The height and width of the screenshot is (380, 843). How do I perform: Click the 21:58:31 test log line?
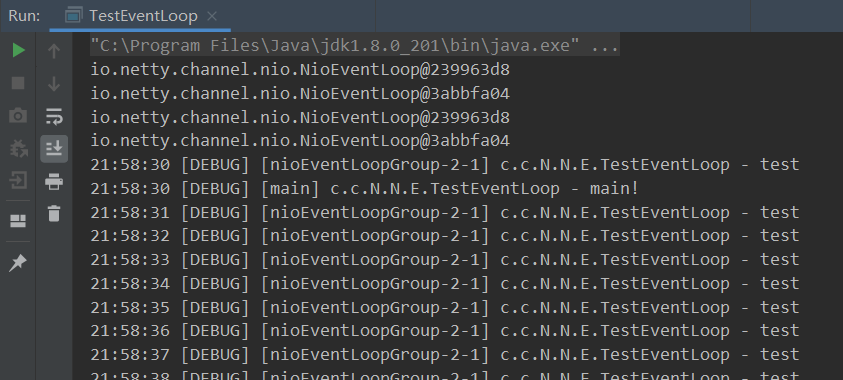point(445,212)
